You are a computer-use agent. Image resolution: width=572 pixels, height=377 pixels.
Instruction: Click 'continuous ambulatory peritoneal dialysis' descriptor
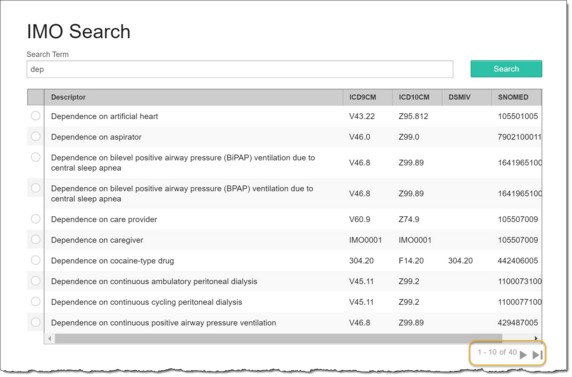coord(154,281)
